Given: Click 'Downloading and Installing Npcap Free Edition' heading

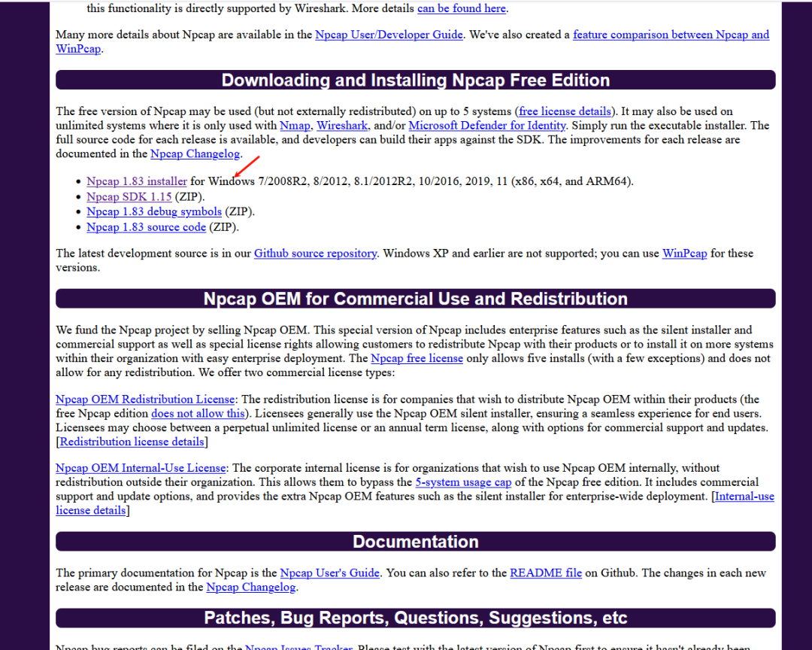Looking at the screenshot, I should point(416,80).
